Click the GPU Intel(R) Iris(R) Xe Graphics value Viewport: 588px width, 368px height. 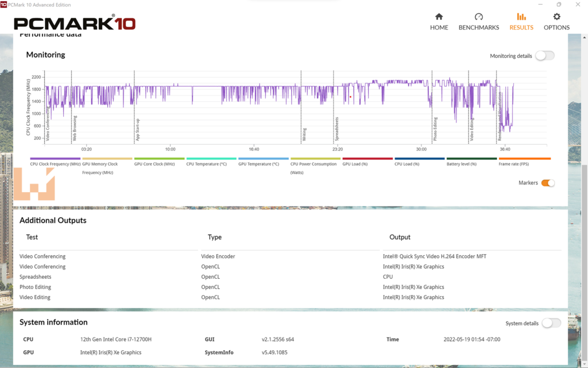point(111,352)
